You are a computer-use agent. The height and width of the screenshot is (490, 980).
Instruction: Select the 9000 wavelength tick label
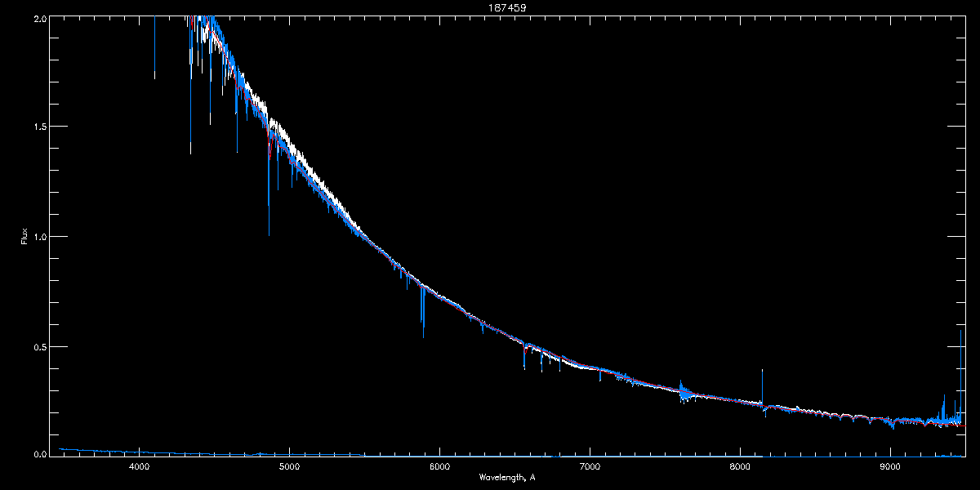[x=890, y=466]
